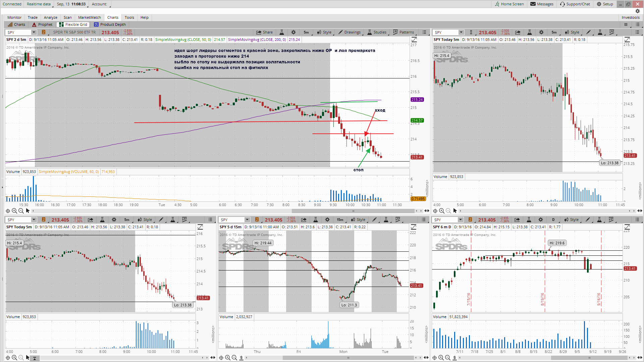
Task: Toggle the symbol link '2' on bottom-right chart
Action: (x=470, y=220)
